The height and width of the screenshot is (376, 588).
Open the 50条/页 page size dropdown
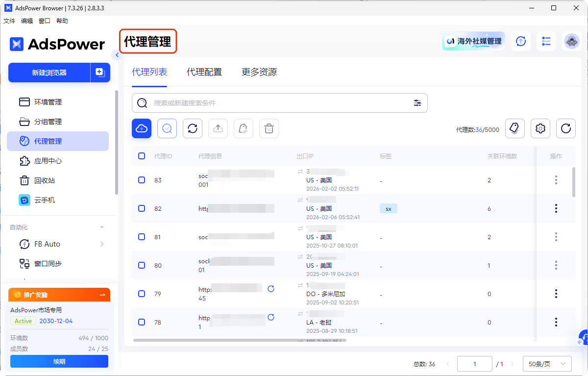547,364
